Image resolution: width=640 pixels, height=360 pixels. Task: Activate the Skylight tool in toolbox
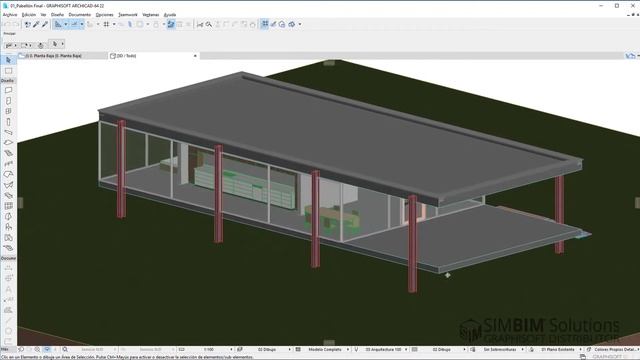coord(8,196)
